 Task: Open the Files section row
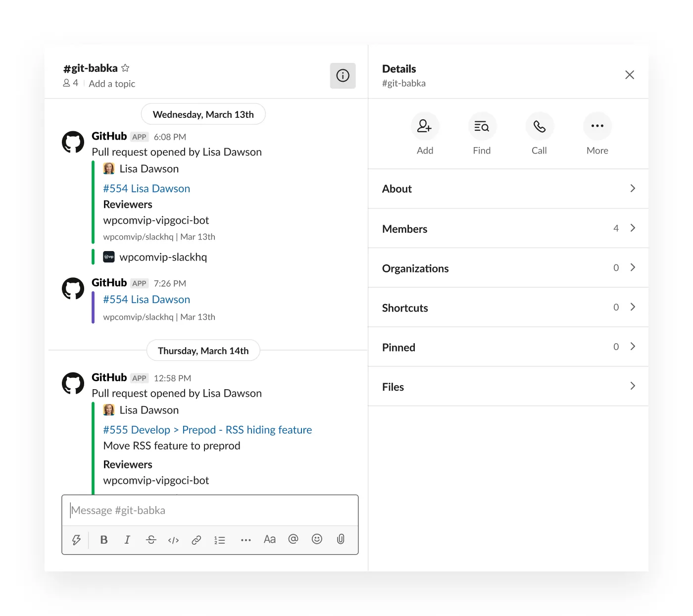pos(508,387)
